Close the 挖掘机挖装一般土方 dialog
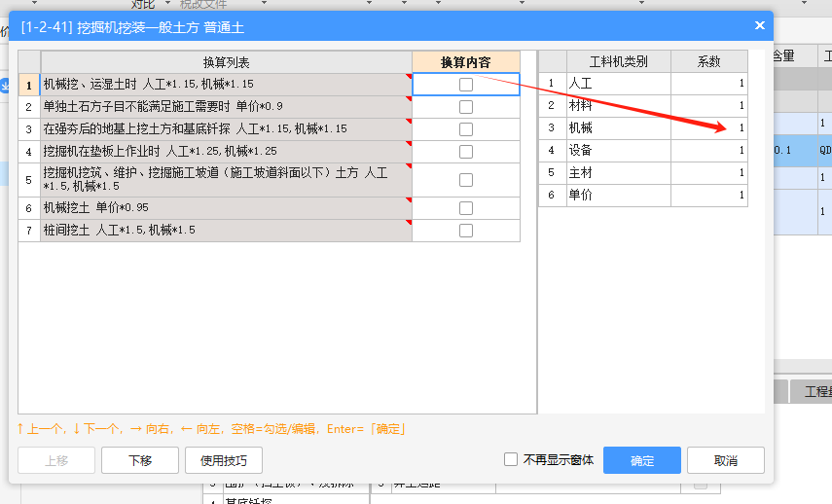Screen dimensions: 832x504 (759, 25)
